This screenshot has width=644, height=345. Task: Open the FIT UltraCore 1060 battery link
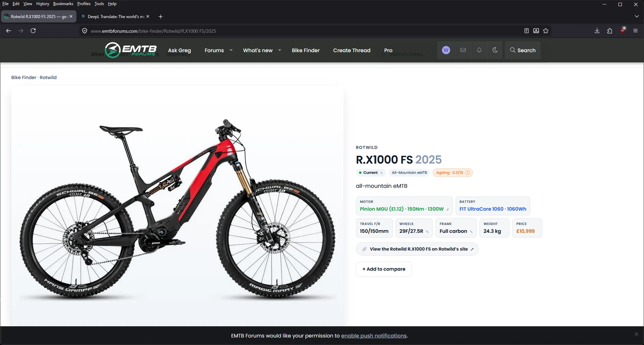point(493,209)
